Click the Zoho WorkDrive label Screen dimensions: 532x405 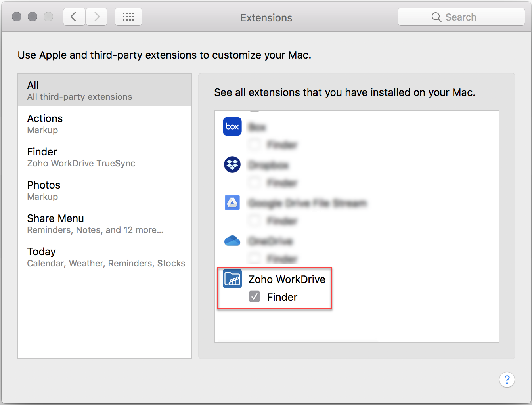(287, 279)
